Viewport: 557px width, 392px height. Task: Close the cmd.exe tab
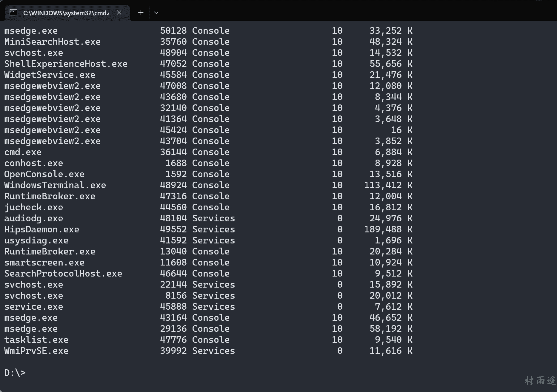coord(119,13)
